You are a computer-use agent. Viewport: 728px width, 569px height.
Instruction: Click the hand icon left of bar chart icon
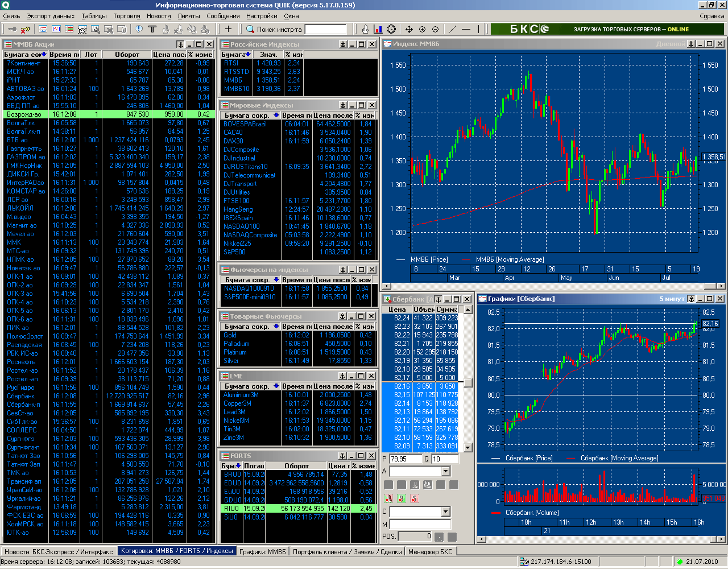coord(365,29)
